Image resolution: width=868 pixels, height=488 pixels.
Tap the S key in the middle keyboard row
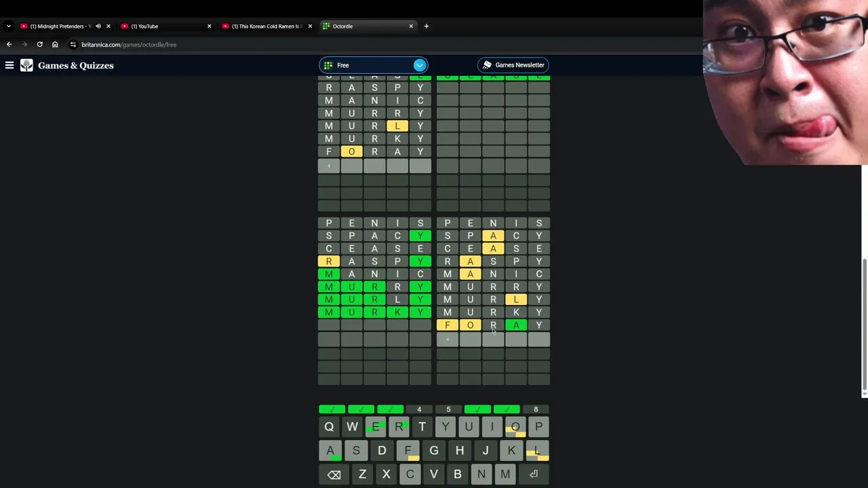point(356,451)
